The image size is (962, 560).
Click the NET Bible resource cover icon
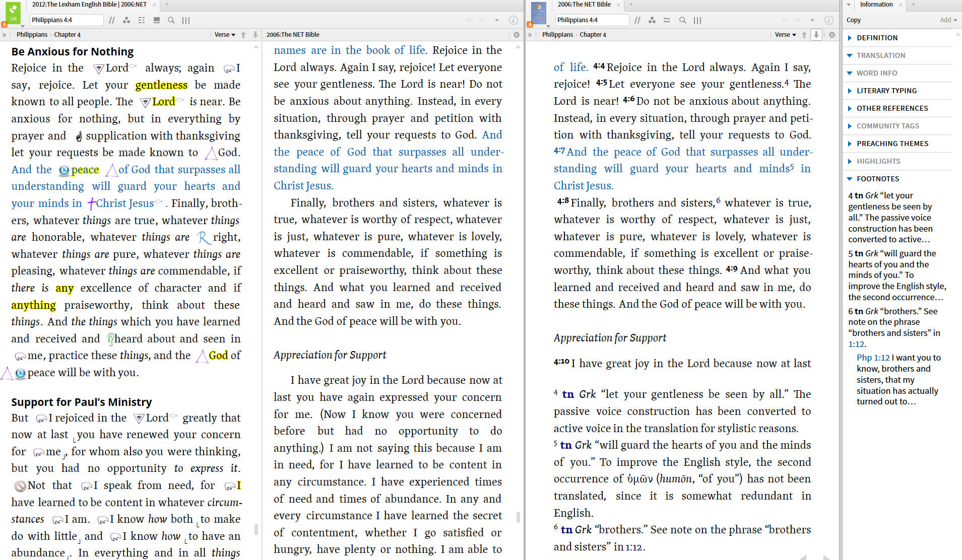(539, 13)
